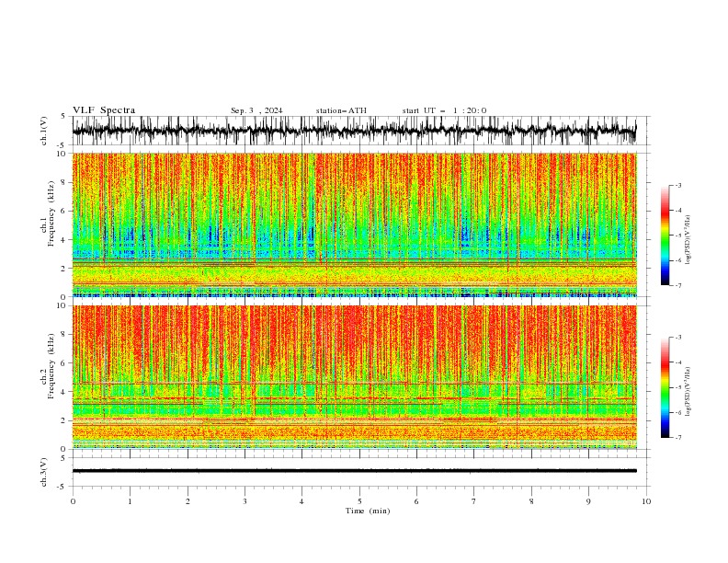Click the lower log(PSD) colorbar label
728x563 pixels.
point(688,392)
